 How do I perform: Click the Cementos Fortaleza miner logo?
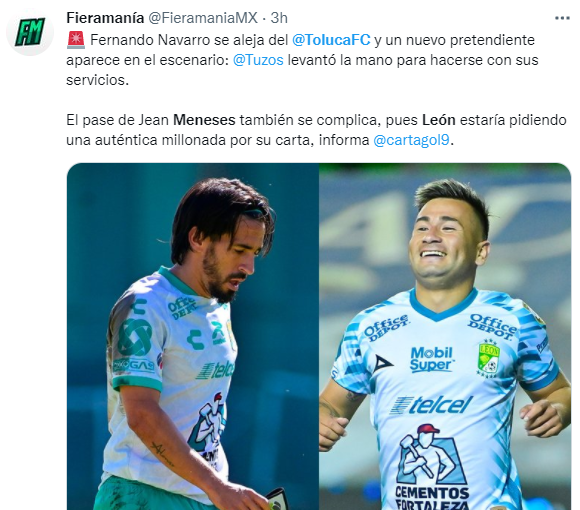pyautogui.click(x=431, y=467)
